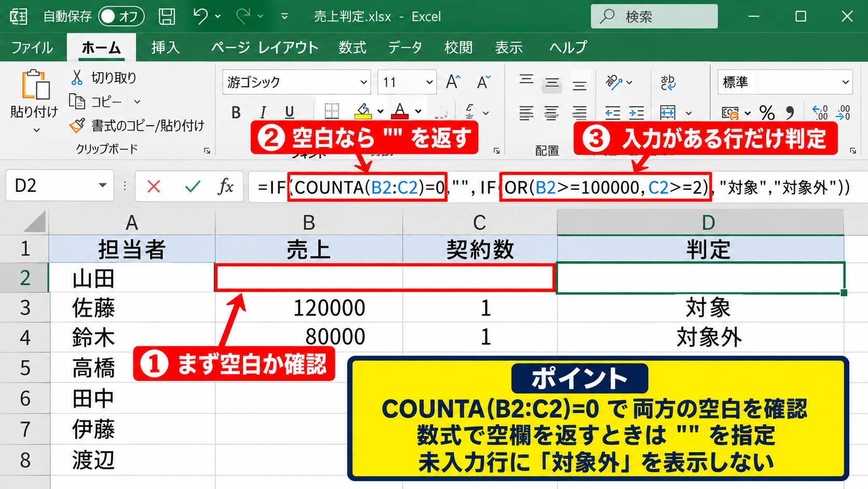Switch to the データ tab
The image size is (868, 489).
point(405,47)
